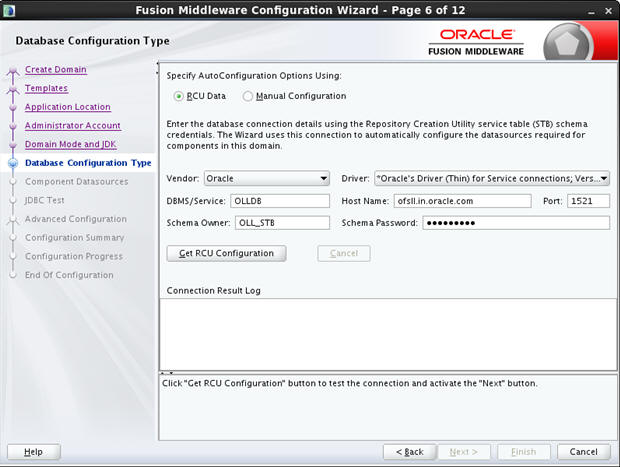Click the Configuration Summary step
Screen dimensions: 620x467
point(74,238)
